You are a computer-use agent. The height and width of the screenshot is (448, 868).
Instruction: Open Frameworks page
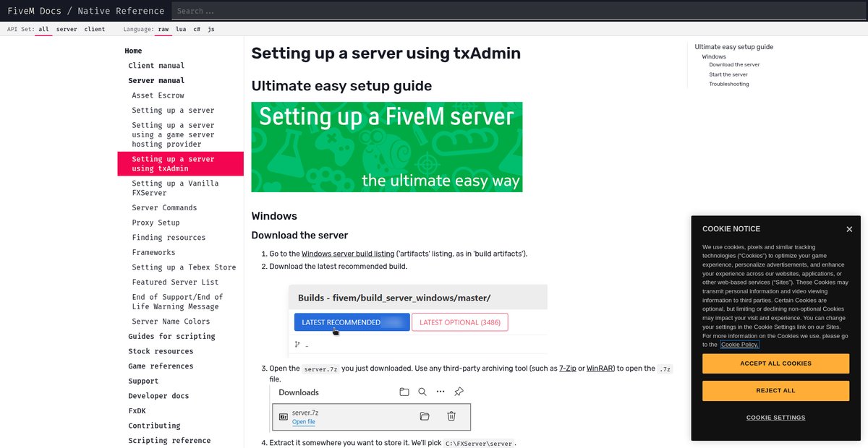click(x=153, y=252)
